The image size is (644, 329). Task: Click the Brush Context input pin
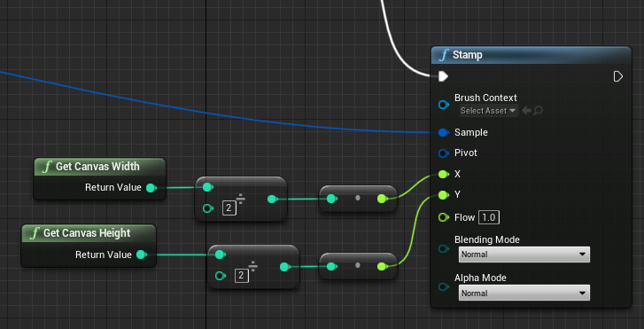pos(443,105)
